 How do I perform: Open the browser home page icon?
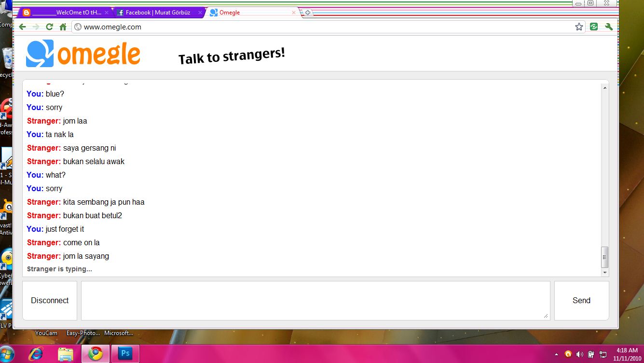[63, 27]
